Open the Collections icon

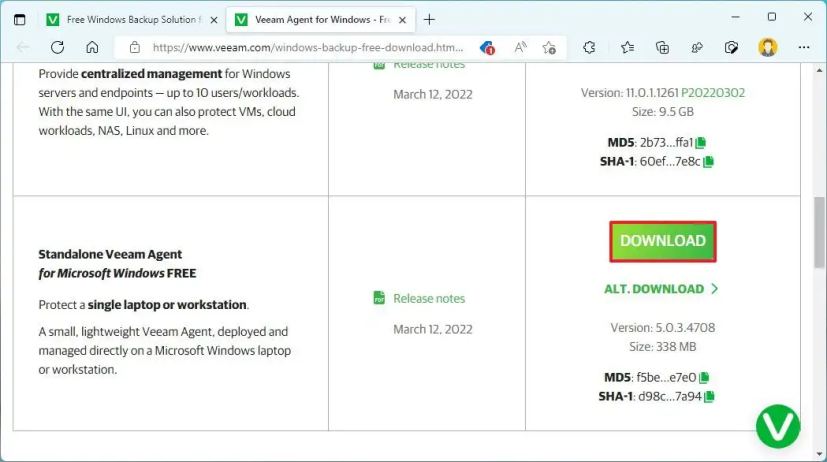[x=662, y=48]
